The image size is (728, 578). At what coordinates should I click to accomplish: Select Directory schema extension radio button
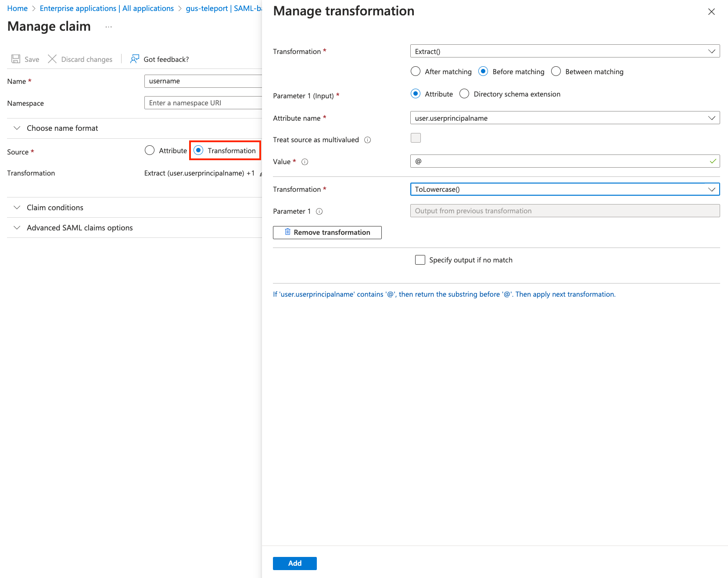pyautogui.click(x=464, y=94)
